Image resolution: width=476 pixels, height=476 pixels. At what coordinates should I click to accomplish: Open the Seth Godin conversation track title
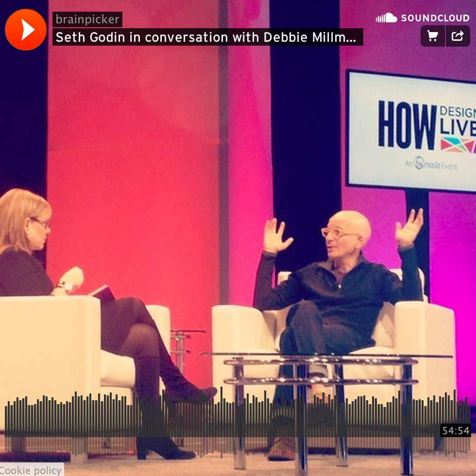click(x=207, y=37)
